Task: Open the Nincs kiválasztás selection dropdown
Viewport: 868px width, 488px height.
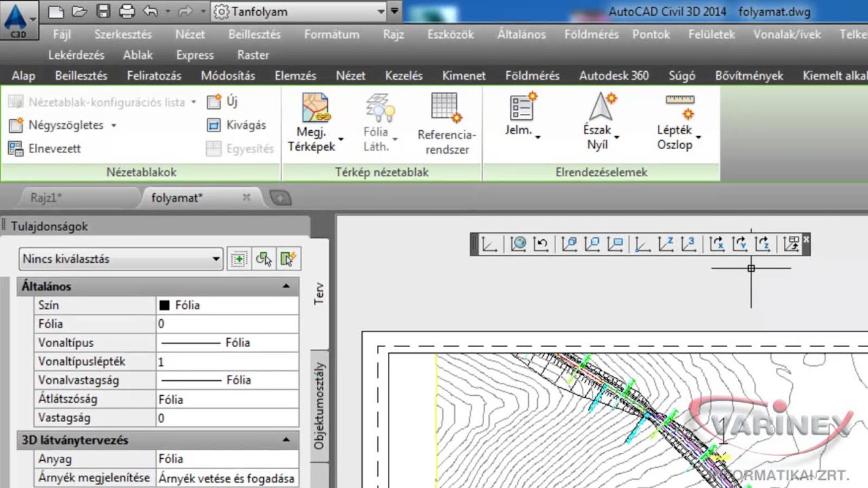Action: [121, 259]
